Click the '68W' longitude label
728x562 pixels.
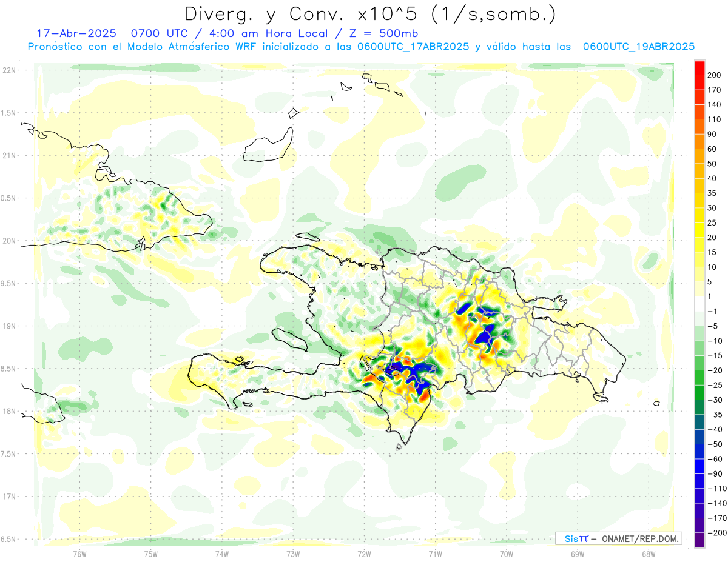(x=649, y=553)
